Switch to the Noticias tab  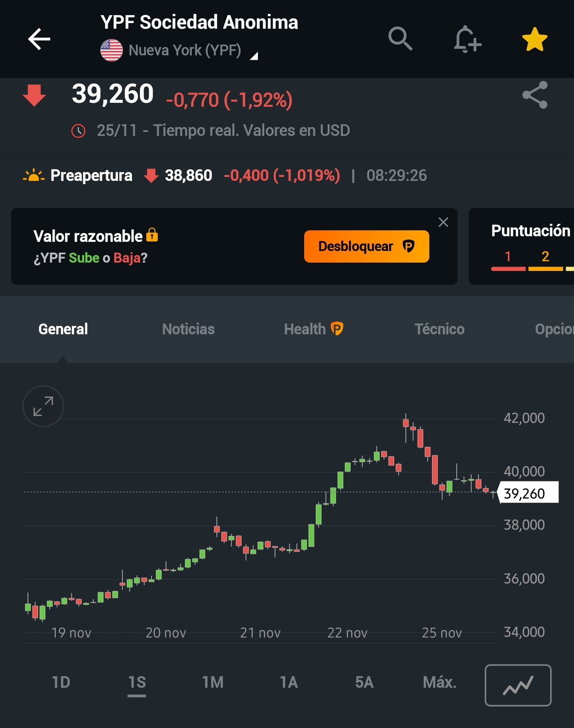(188, 329)
